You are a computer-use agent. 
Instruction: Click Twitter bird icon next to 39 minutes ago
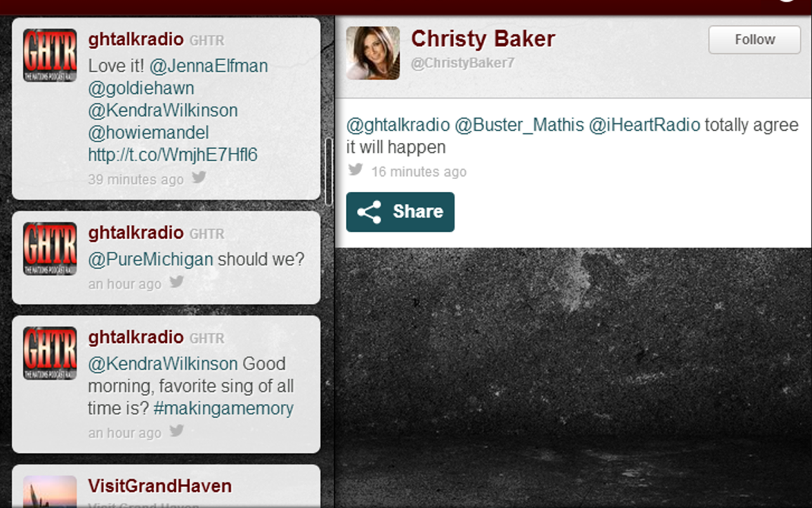[199, 177]
